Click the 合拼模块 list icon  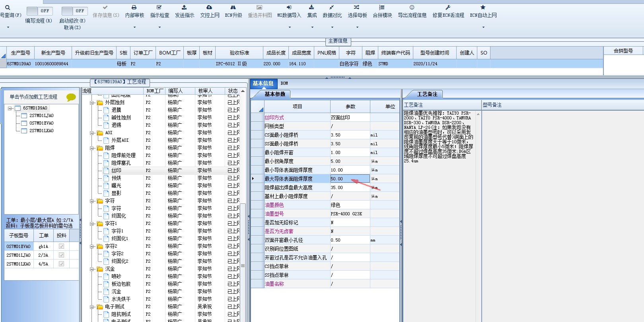tap(382, 8)
